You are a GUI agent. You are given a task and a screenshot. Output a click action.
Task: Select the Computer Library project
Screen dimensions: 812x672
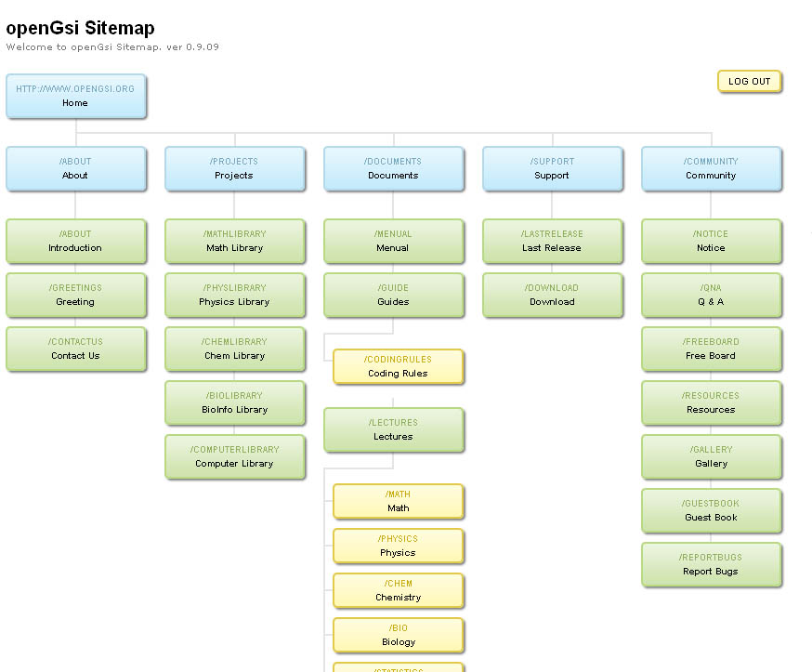tap(235, 456)
